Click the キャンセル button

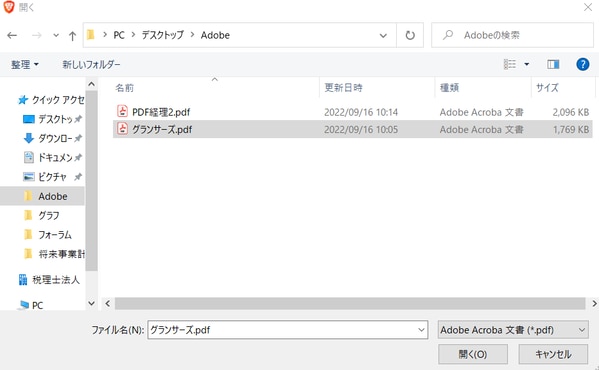pyautogui.click(x=553, y=354)
